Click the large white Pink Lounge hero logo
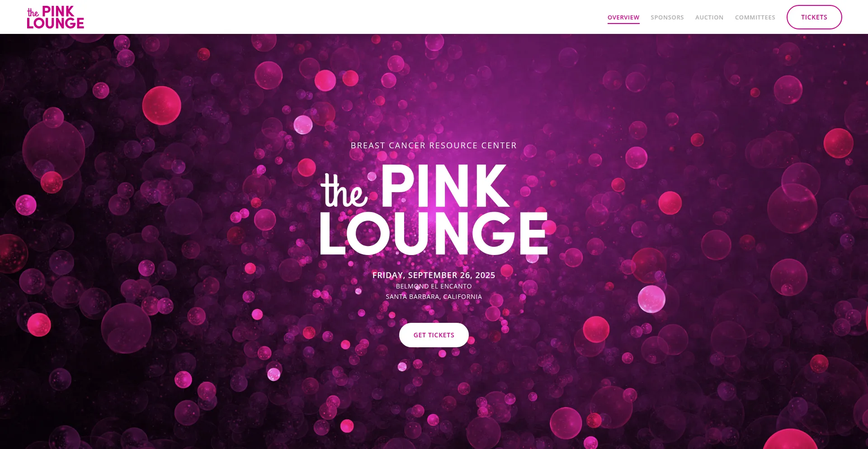 (x=434, y=210)
